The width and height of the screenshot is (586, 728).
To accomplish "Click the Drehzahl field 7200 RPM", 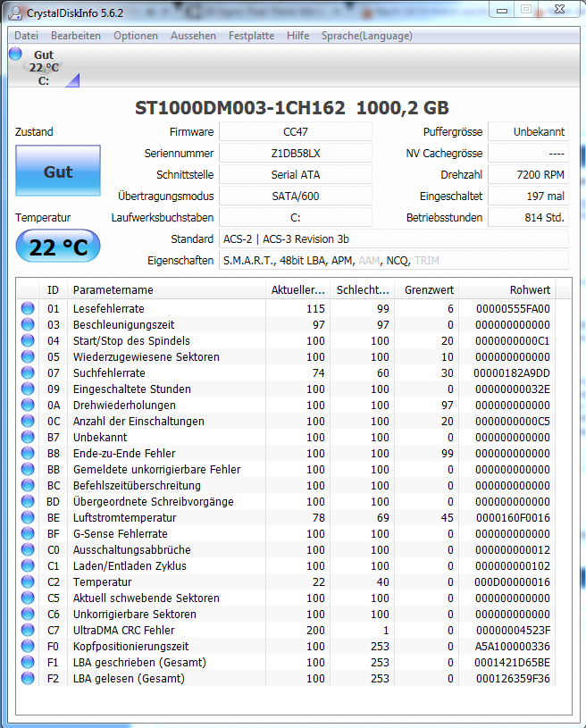I will coord(529,174).
